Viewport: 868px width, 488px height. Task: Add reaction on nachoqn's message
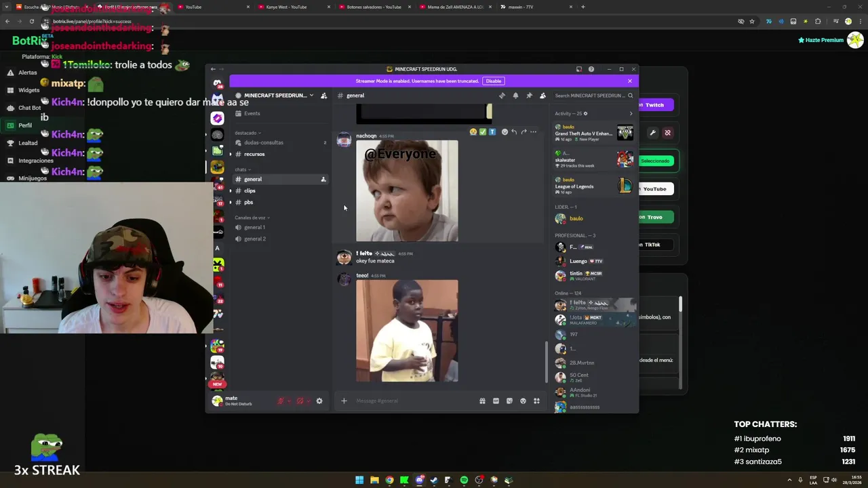505,131
